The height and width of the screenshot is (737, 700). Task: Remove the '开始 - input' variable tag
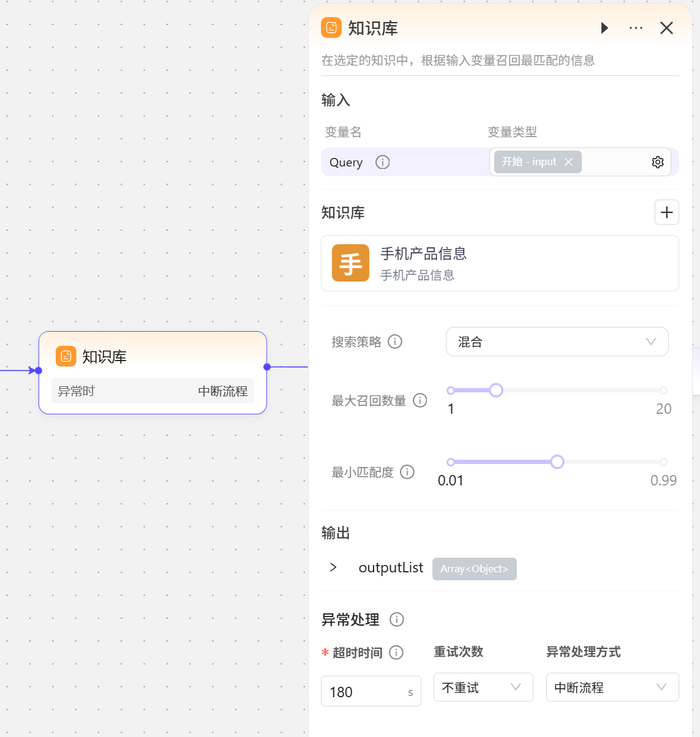(x=568, y=162)
